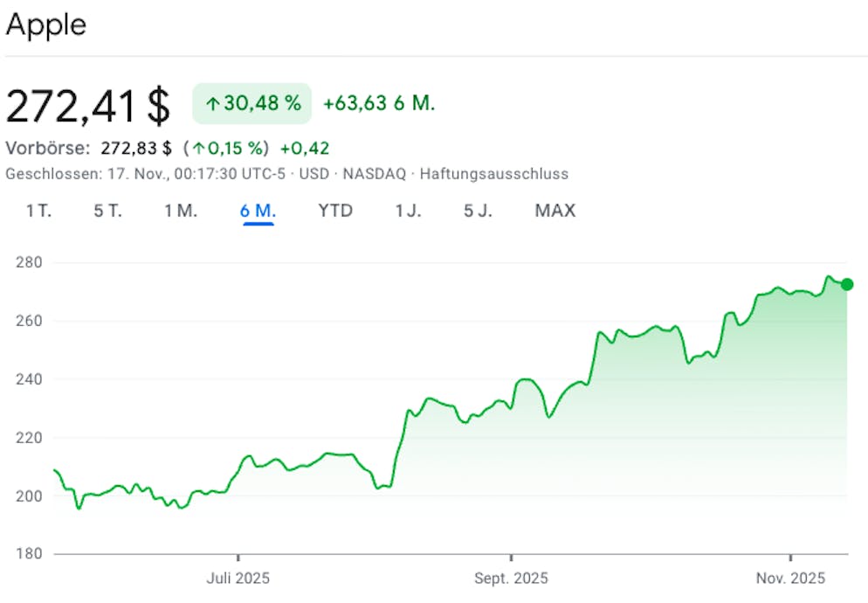Show the 1M. price history
Viewport: 868px width, 603px height.
tap(181, 211)
